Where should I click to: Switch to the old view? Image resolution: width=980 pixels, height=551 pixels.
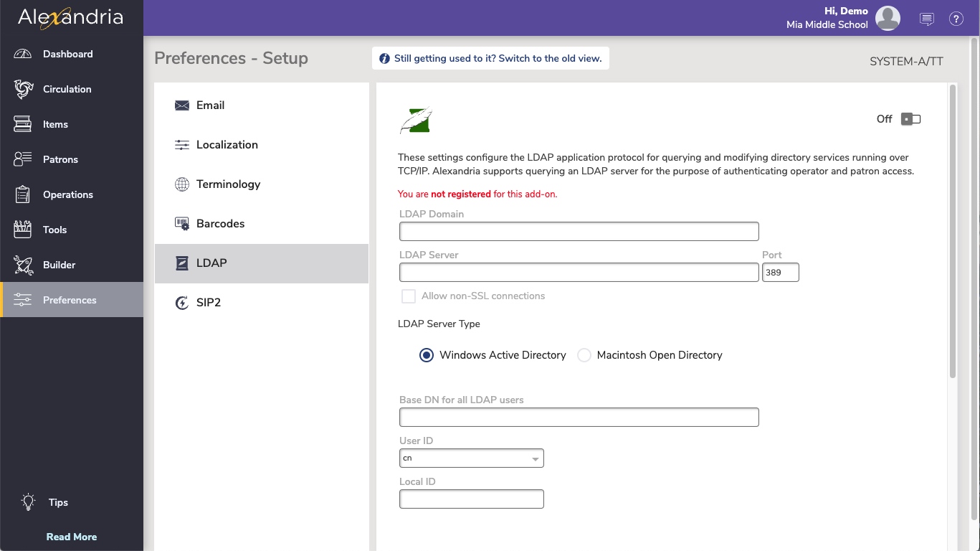tap(490, 58)
